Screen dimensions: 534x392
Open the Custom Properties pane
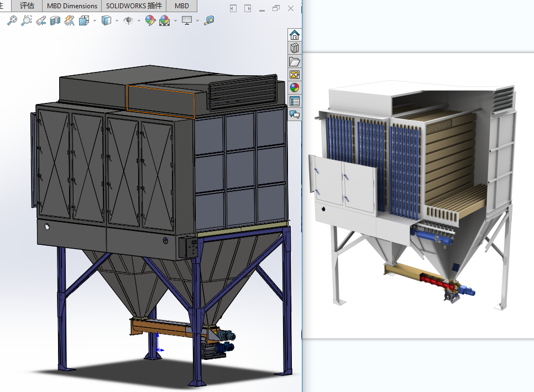tap(295, 101)
